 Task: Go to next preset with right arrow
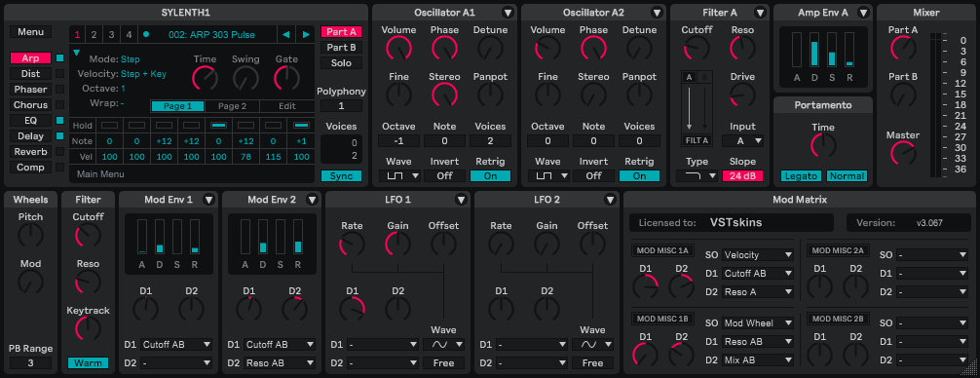[306, 34]
